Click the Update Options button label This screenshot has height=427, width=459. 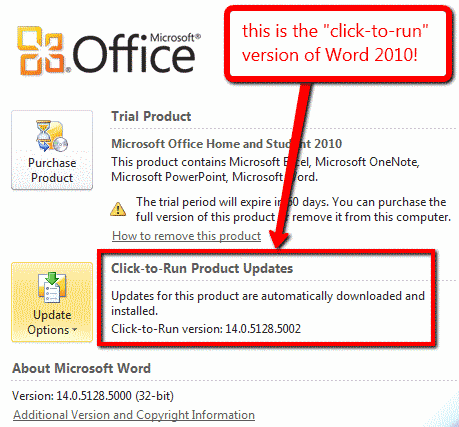tap(52, 322)
